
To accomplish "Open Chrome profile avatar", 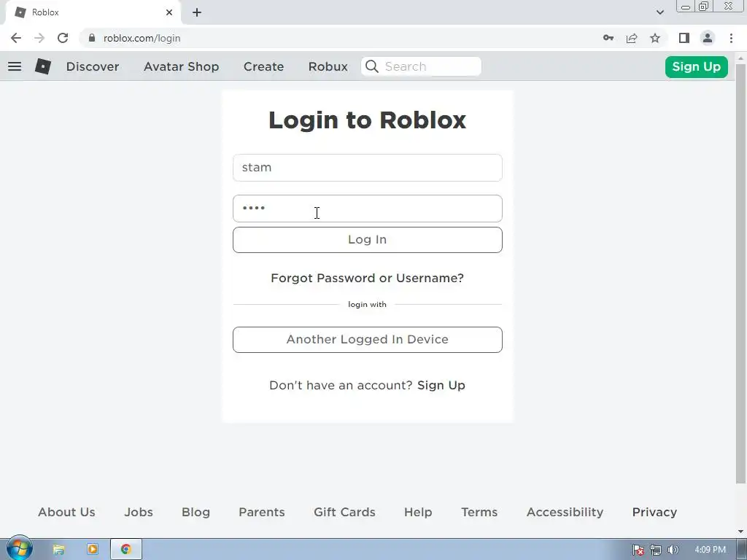I will click(x=708, y=38).
